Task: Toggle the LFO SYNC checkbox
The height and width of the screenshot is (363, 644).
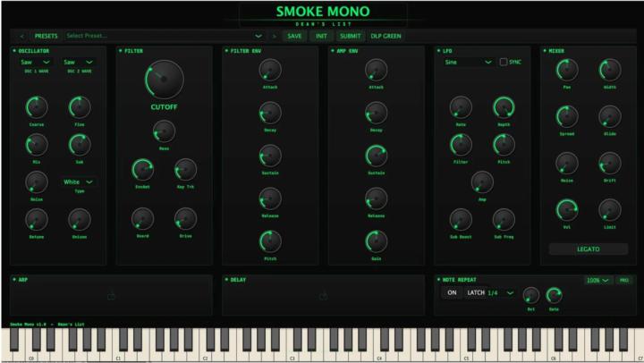Action: coord(503,62)
